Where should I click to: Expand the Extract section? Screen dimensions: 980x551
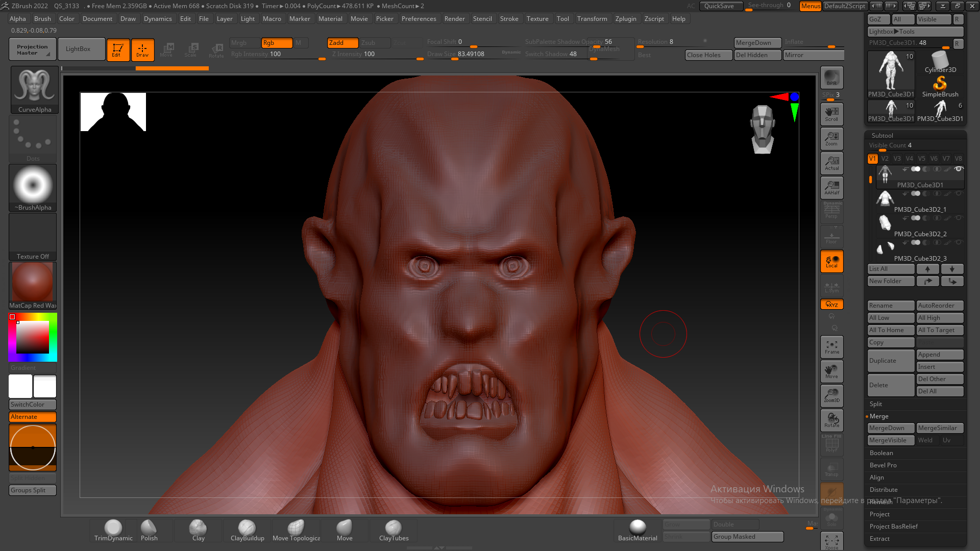pyautogui.click(x=879, y=539)
